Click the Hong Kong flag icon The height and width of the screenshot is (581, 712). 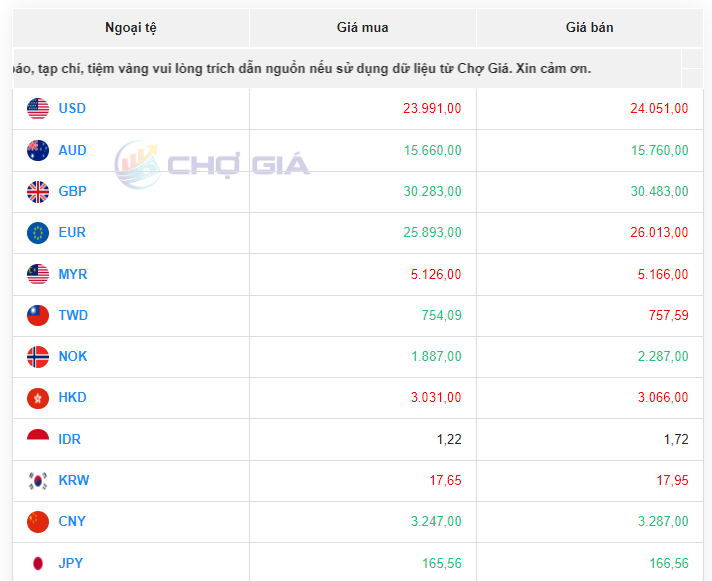(x=38, y=398)
